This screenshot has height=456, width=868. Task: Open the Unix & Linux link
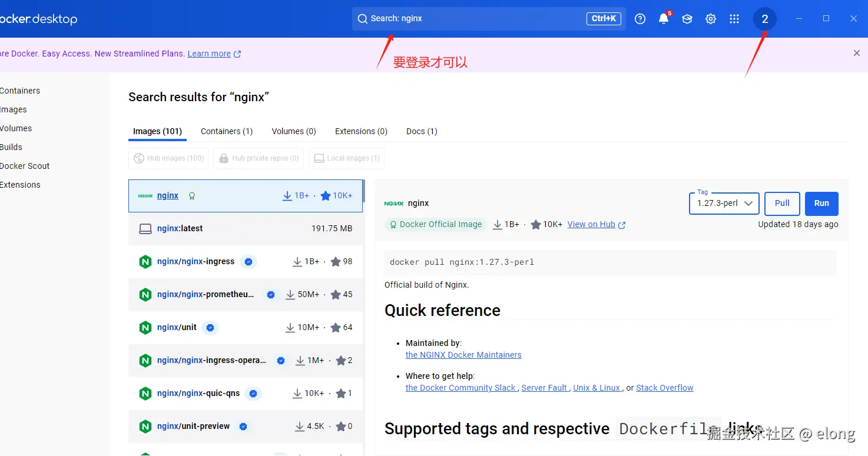(597, 388)
